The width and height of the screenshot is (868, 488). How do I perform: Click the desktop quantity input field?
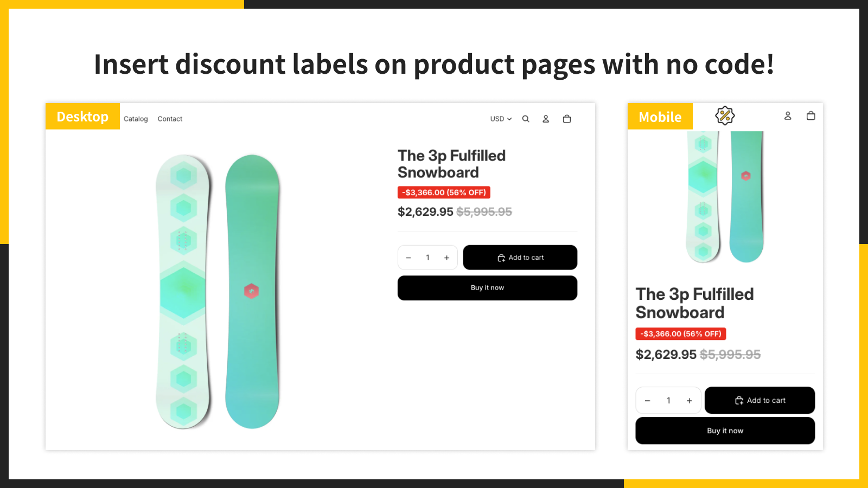coord(427,258)
